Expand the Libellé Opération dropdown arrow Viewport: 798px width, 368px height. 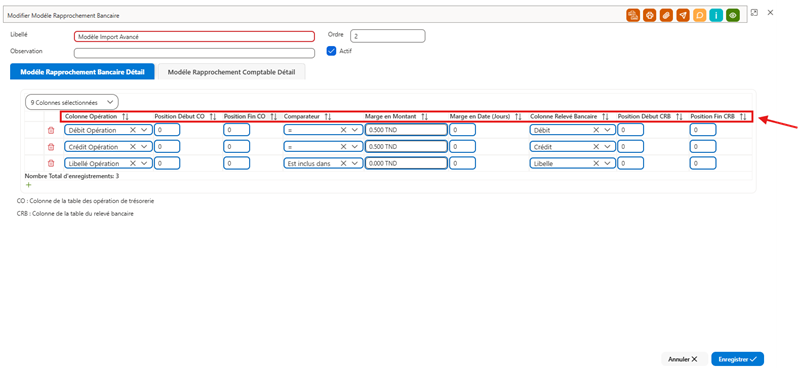[144, 164]
